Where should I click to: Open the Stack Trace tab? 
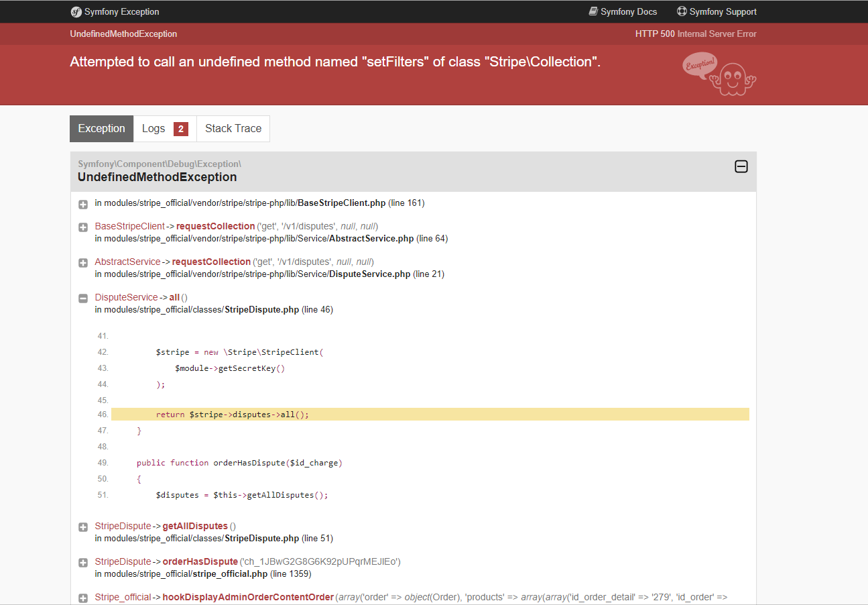coord(233,129)
